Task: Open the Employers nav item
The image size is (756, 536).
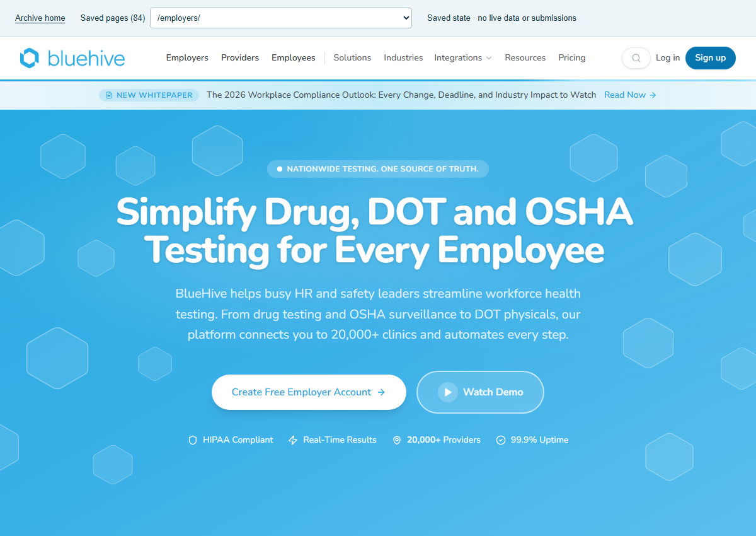Action: [x=187, y=58]
